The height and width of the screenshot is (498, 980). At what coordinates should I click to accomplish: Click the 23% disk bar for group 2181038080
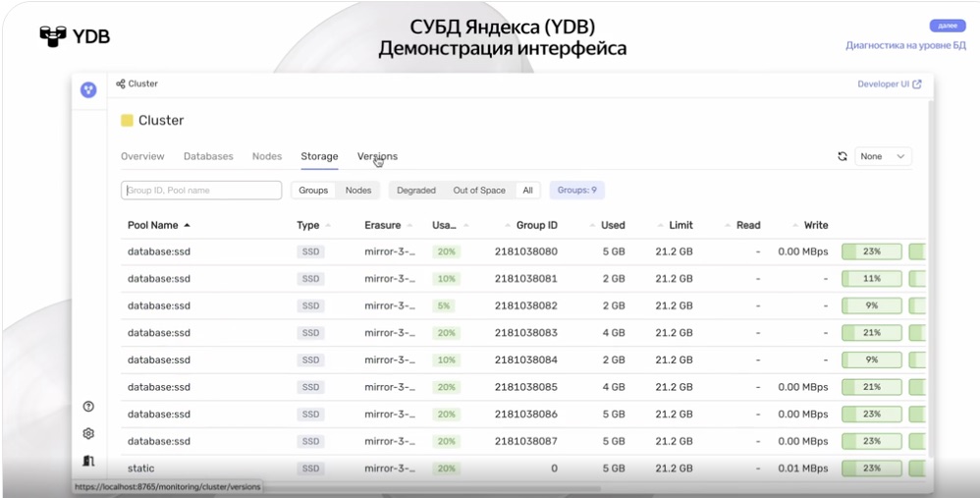click(x=872, y=251)
